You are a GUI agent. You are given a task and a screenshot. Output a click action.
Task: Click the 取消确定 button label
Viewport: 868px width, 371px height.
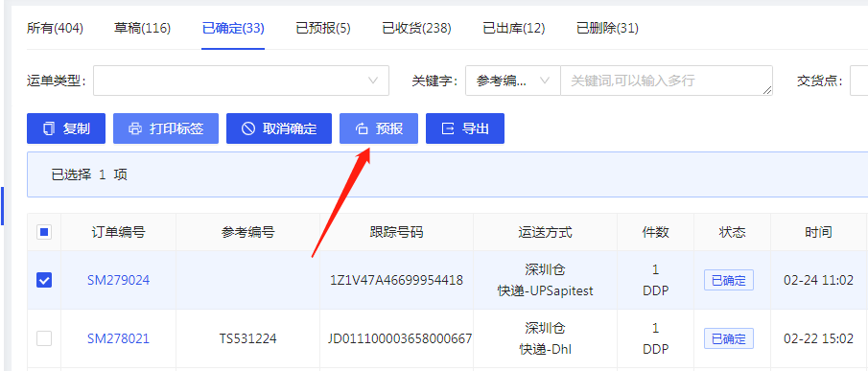tap(290, 128)
